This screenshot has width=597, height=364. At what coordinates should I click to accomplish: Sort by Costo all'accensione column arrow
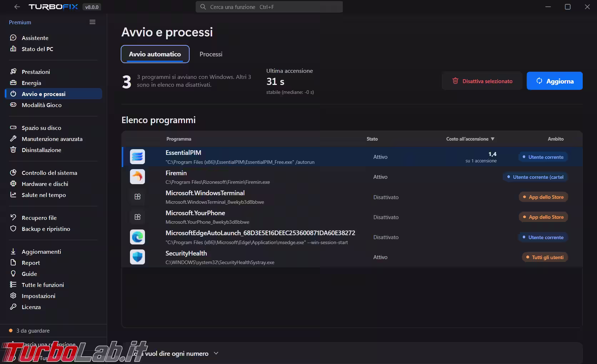(x=493, y=139)
